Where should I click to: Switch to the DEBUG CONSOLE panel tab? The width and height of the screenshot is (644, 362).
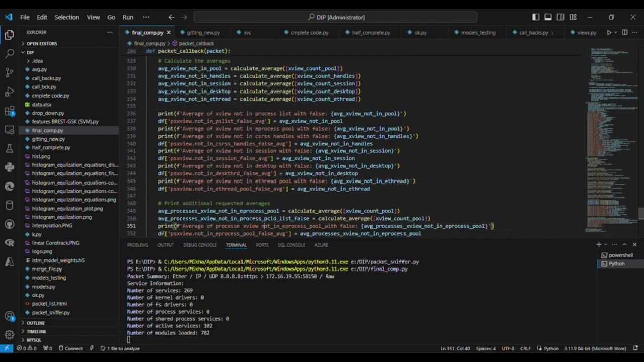coord(200,245)
